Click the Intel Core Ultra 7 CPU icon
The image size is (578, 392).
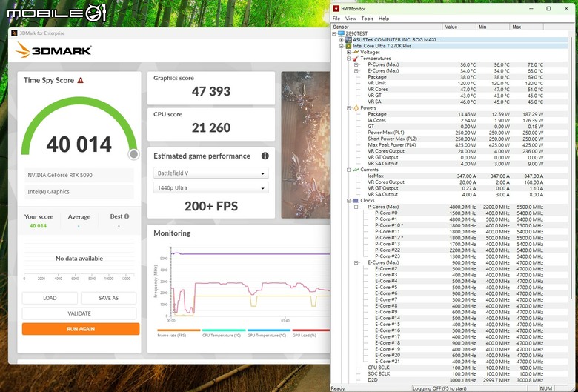pos(348,46)
